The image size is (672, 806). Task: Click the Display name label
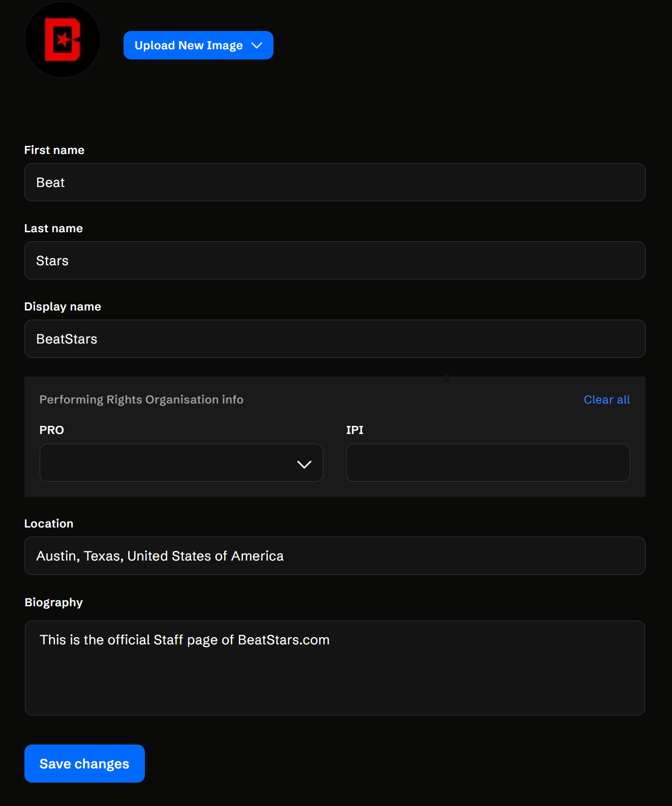pyautogui.click(x=63, y=307)
